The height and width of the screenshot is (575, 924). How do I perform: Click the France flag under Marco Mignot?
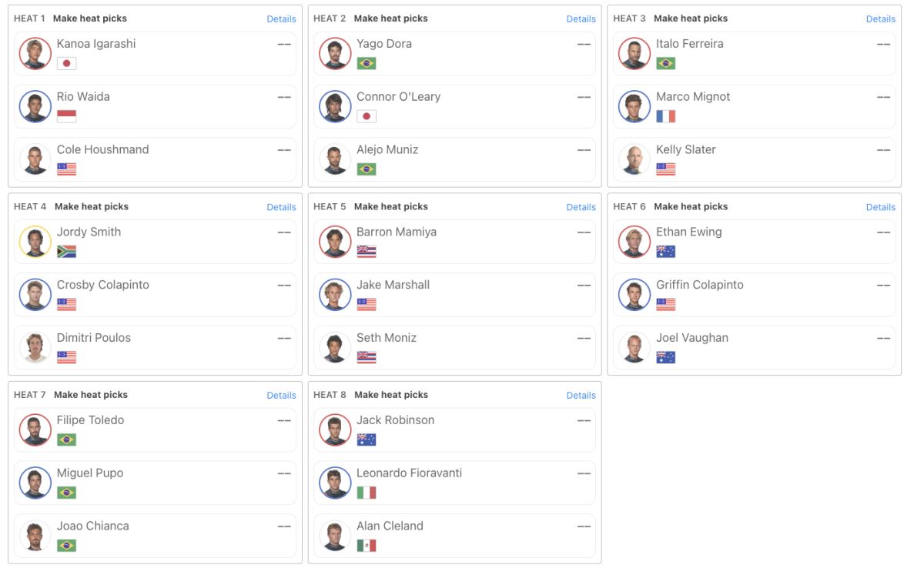point(666,116)
